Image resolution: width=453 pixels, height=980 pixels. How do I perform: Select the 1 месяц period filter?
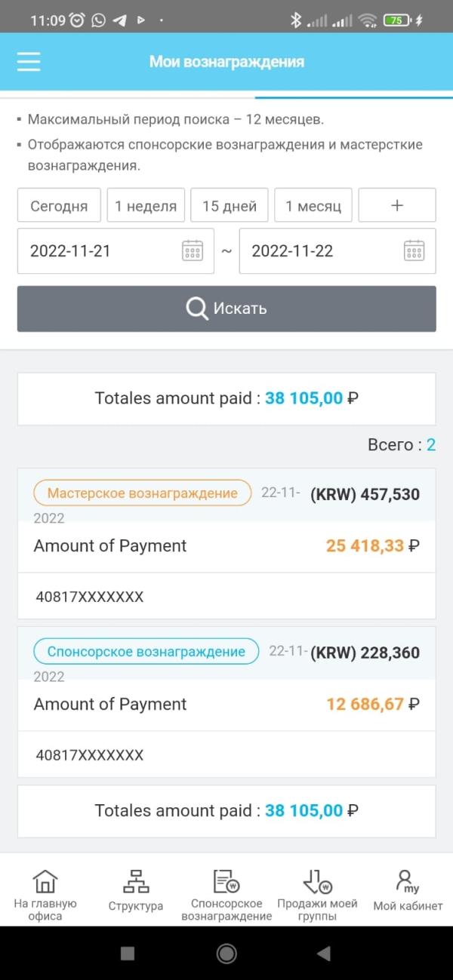313,205
